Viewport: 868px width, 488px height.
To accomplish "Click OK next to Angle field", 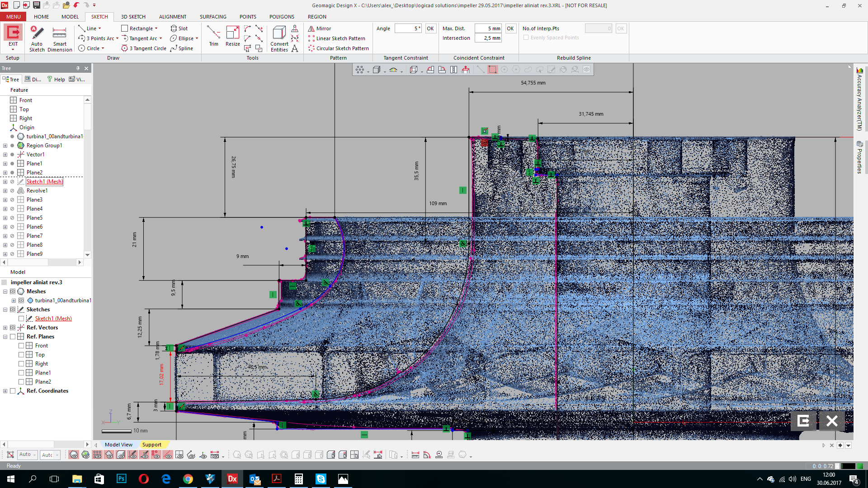I will click(x=430, y=28).
